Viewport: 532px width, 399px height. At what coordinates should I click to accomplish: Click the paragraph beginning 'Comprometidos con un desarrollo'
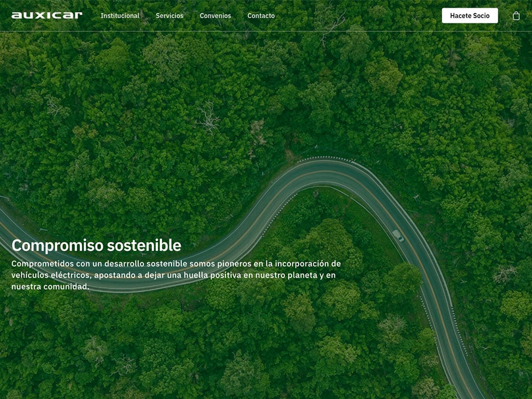176,275
